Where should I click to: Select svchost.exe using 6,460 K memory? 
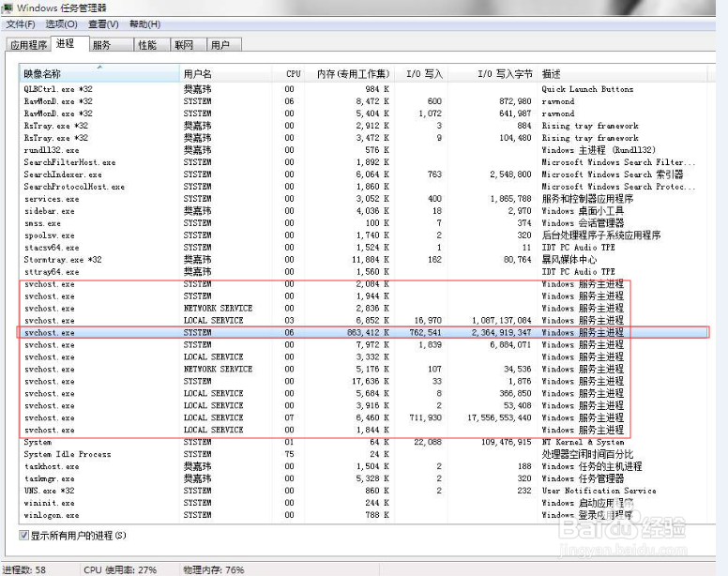pyautogui.click(x=363, y=417)
